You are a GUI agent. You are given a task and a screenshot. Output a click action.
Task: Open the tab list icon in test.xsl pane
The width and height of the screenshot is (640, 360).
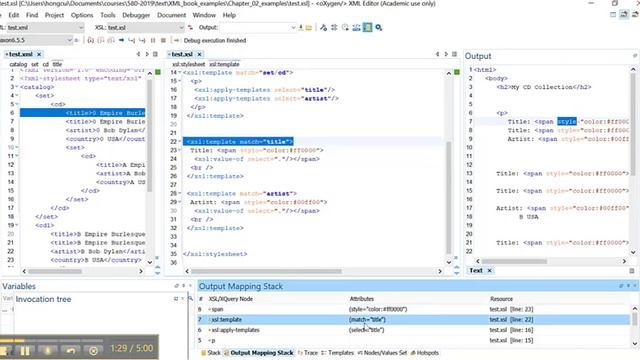454,54
